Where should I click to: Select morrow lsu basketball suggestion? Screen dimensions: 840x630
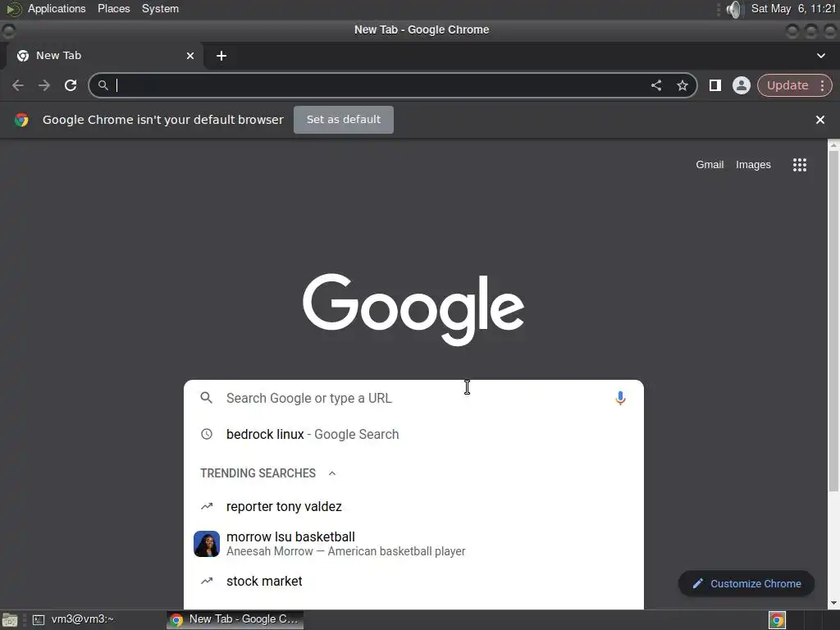(413, 544)
